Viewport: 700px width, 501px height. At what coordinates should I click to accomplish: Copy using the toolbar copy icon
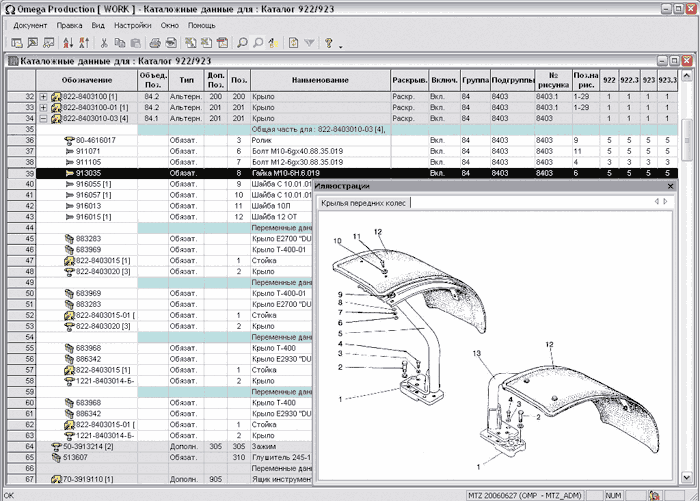point(120,43)
